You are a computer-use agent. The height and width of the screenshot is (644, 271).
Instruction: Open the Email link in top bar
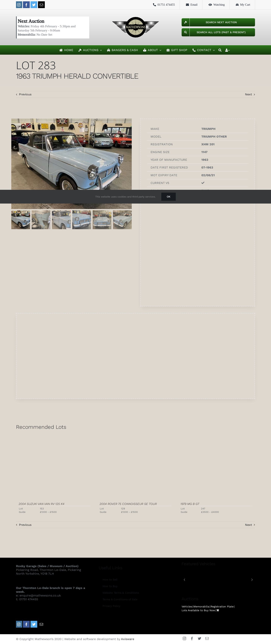tap(191, 5)
